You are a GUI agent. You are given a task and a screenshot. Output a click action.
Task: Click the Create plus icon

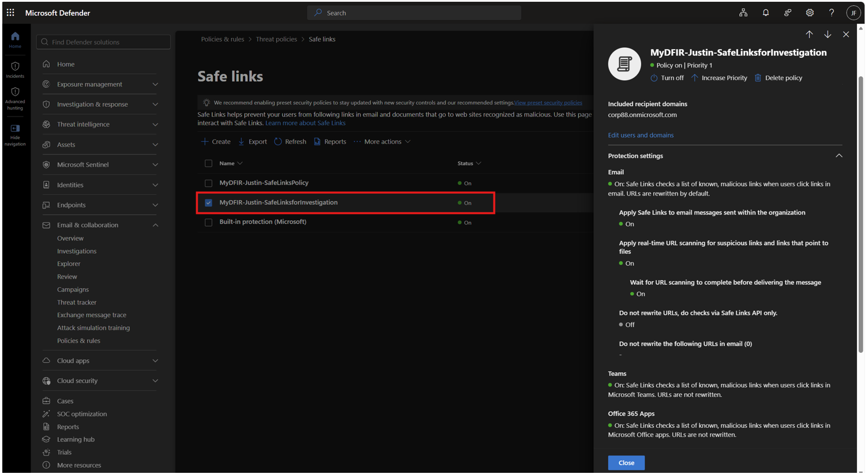click(204, 141)
